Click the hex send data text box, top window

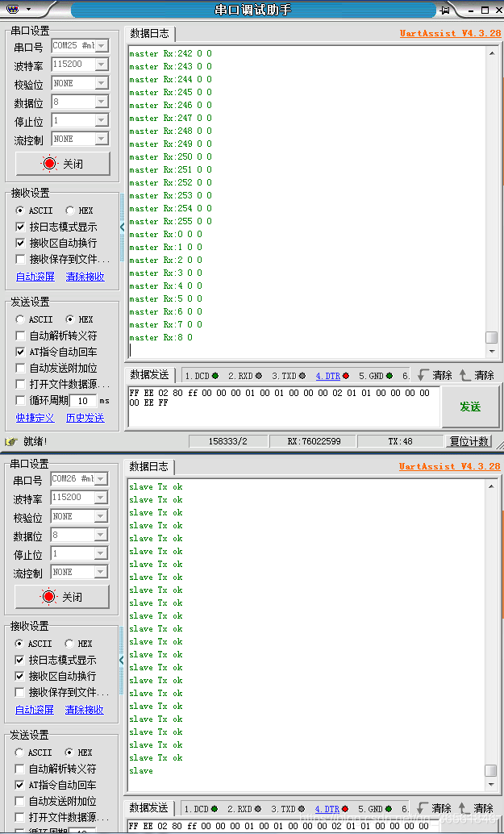(284, 407)
